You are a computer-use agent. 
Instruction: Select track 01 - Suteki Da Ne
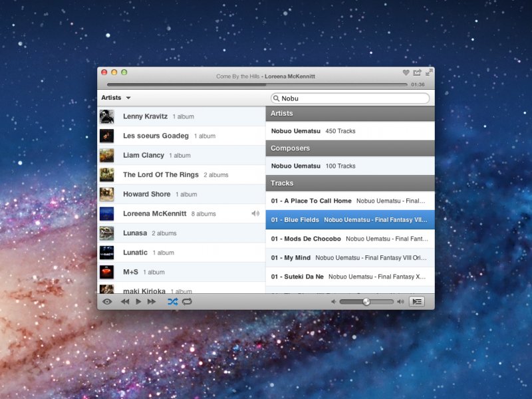[x=350, y=277]
